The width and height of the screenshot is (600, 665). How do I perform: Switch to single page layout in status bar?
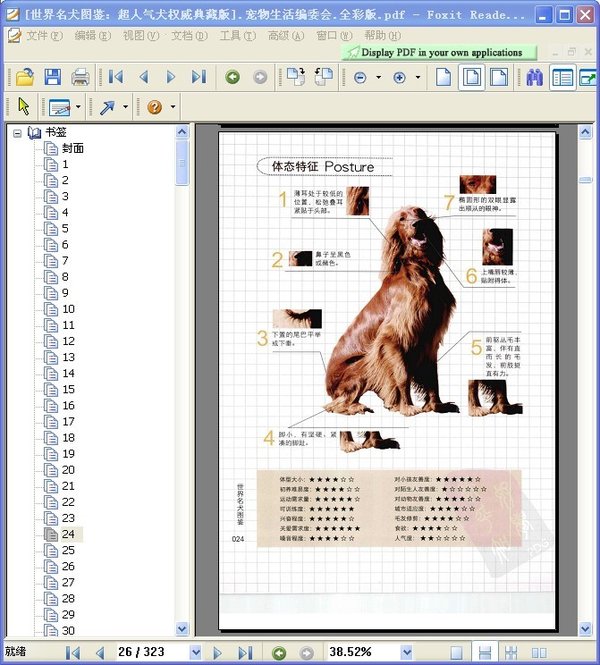click(456, 653)
